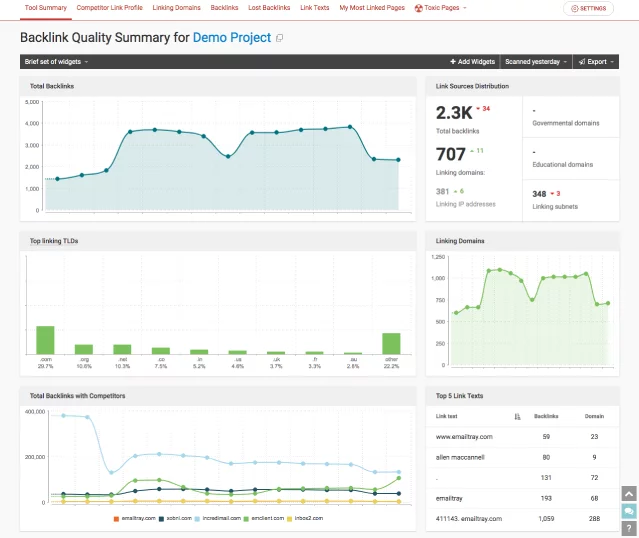The width and height of the screenshot is (639, 538).
Task: Click the Demo Project link
Action: pos(231,37)
